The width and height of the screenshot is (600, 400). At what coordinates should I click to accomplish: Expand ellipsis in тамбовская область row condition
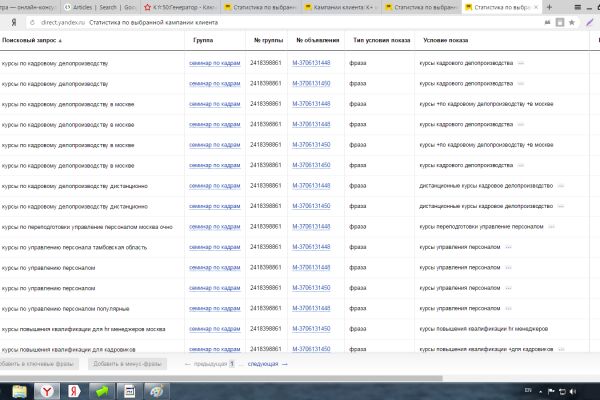[x=508, y=247]
